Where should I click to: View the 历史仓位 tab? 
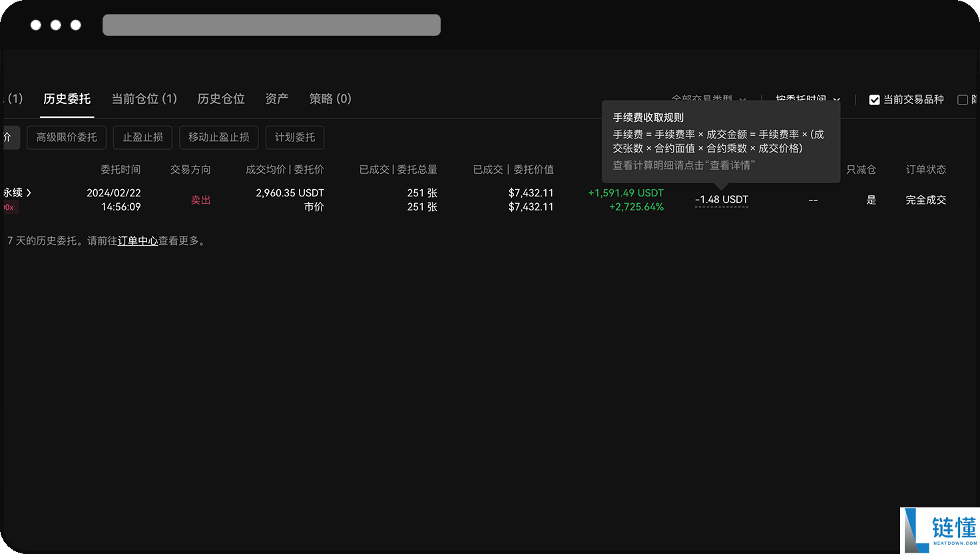pos(221,98)
